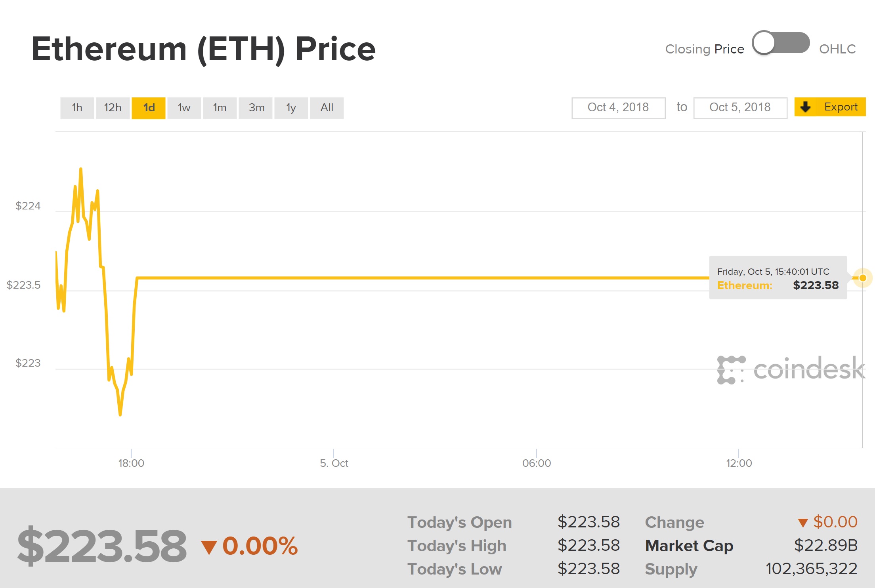Image resolution: width=875 pixels, height=588 pixels.
Task: Select the 12h time range tab
Action: coord(113,108)
